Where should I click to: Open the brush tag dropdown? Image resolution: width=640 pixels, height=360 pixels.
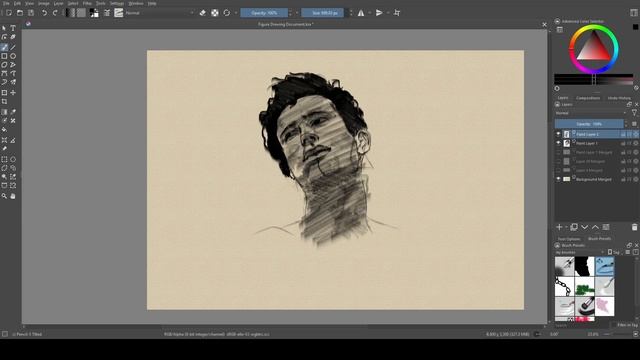580,253
